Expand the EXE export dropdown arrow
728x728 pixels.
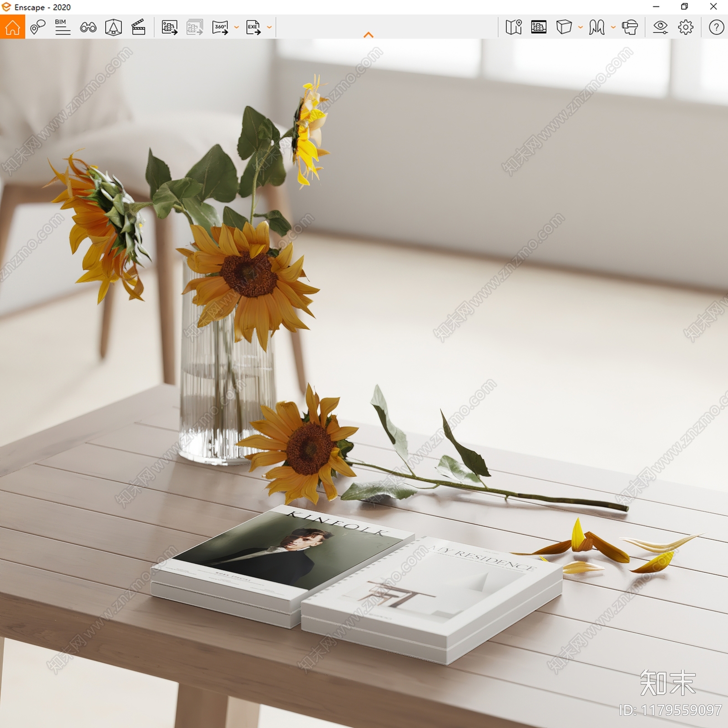click(x=269, y=27)
